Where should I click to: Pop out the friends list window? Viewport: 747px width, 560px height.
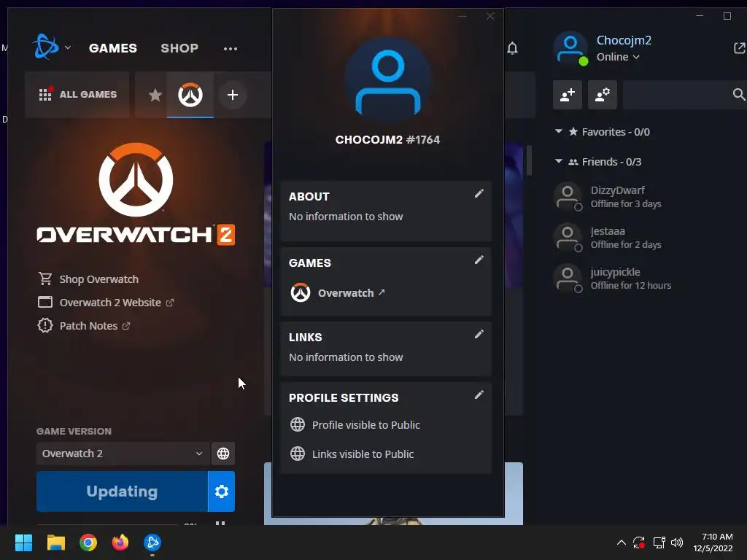tap(739, 48)
